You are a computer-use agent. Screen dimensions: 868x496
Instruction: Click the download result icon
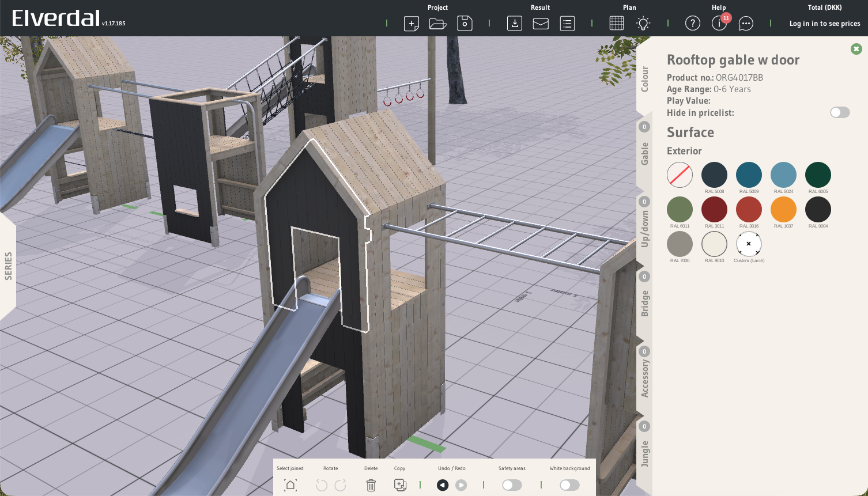click(x=514, y=24)
